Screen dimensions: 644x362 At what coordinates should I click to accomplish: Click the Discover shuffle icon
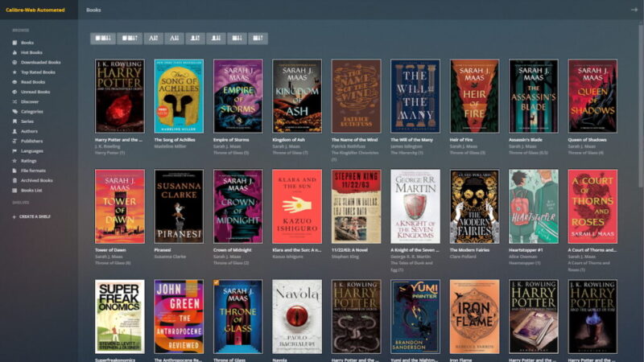pos(14,102)
